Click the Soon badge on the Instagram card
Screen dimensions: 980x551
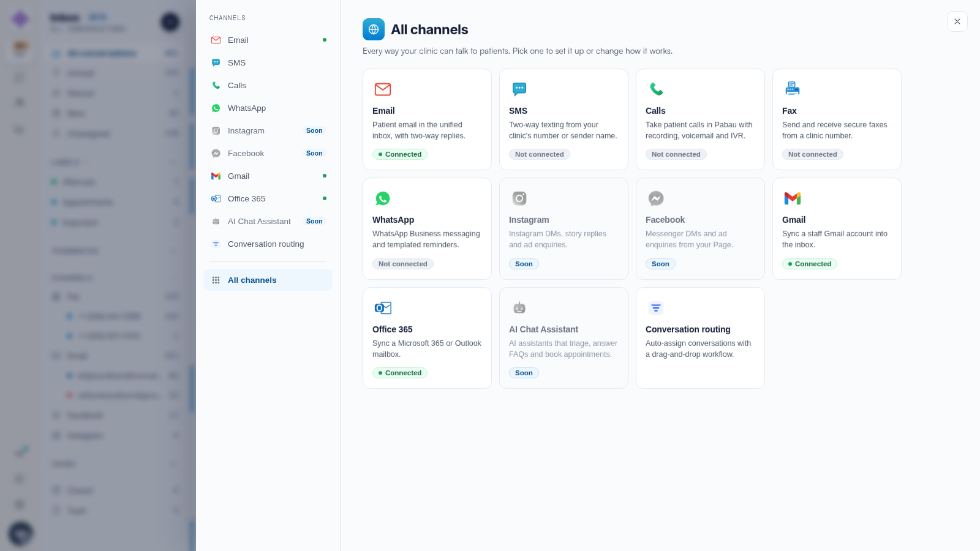tap(524, 264)
